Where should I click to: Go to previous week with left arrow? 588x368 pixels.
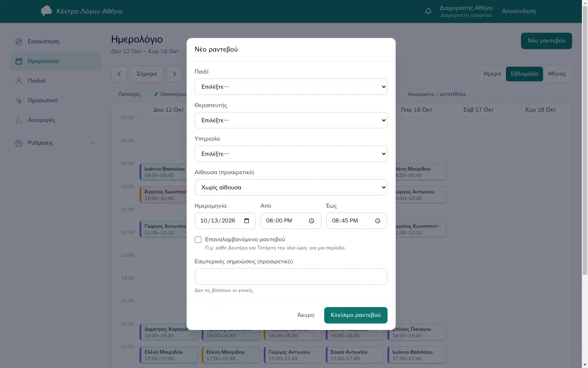click(x=119, y=74)
